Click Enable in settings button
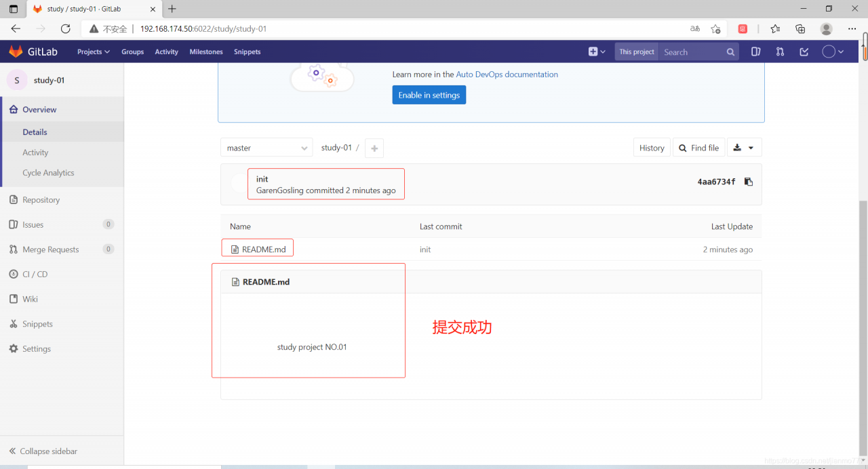The width and height of the screenshot is (868, 469). (x=429, y=95)
